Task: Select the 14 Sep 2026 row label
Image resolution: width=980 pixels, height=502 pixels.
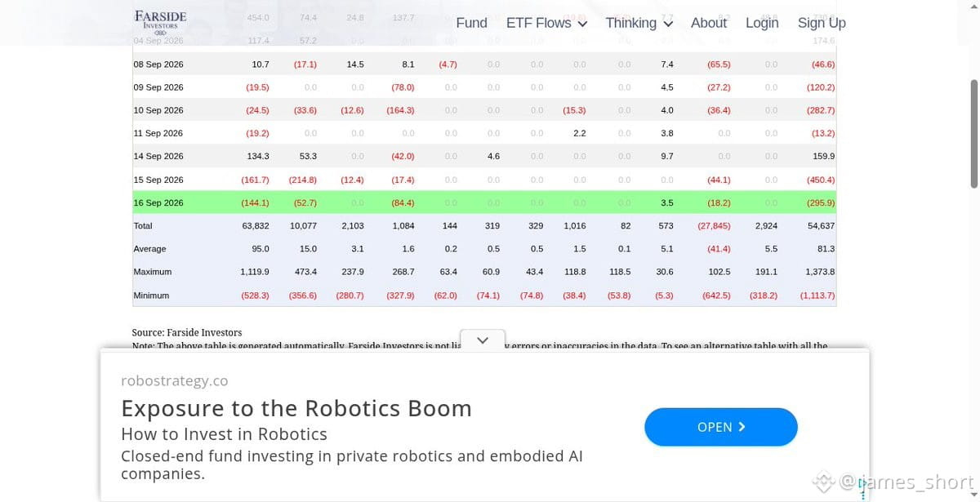Action: 158,156
